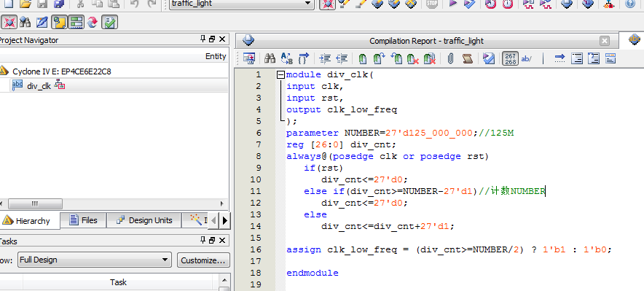Jump to previous bookmark icon

point(396,58)
